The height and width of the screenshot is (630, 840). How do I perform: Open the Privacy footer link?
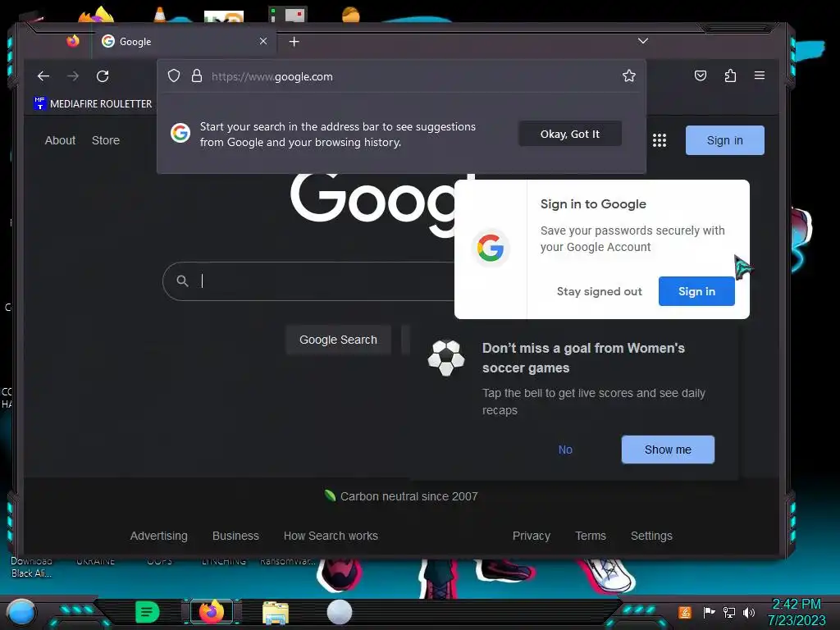tap(531, 536)
